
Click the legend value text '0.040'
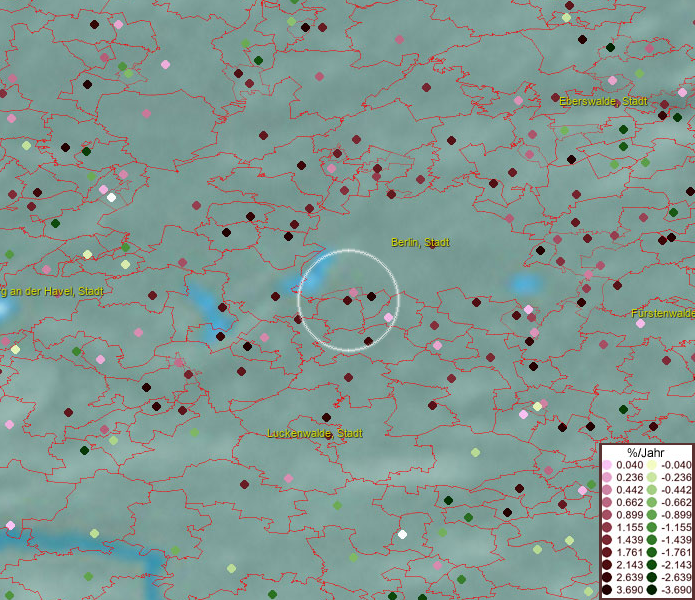[629, 465]
